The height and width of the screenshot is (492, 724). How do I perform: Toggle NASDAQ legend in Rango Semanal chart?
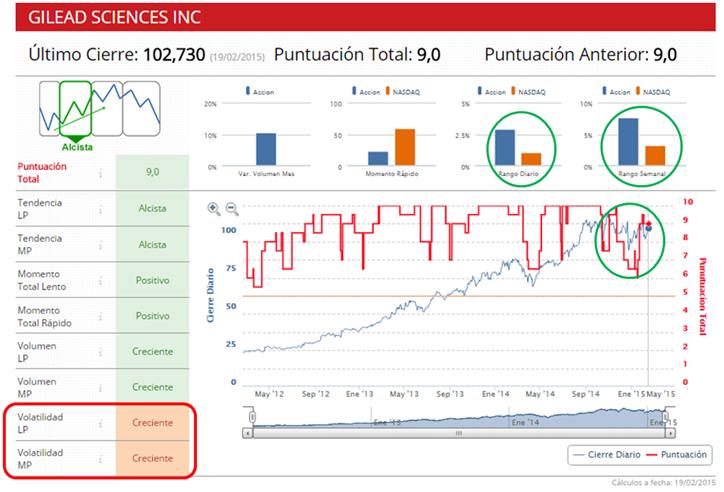pyautogui.click(x=653, y=92)
